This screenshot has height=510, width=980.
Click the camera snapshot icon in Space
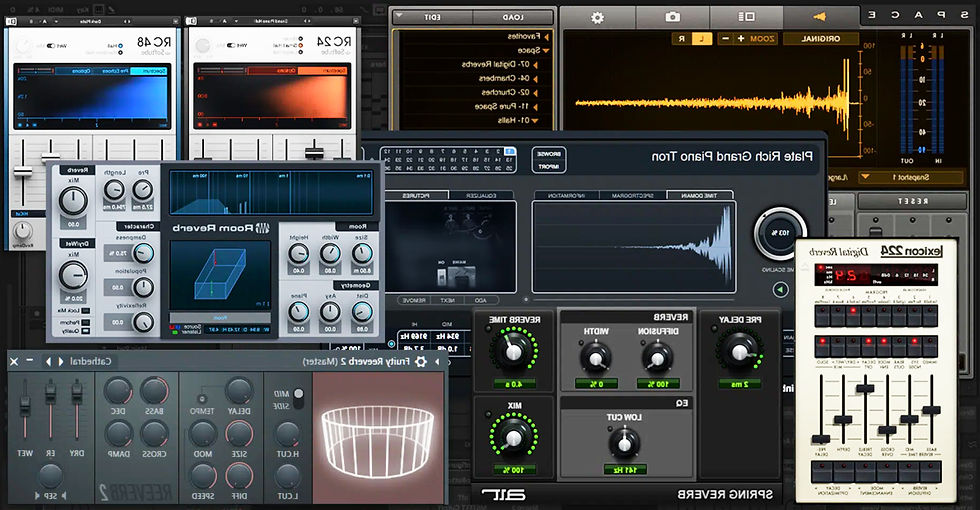point(672,17)
